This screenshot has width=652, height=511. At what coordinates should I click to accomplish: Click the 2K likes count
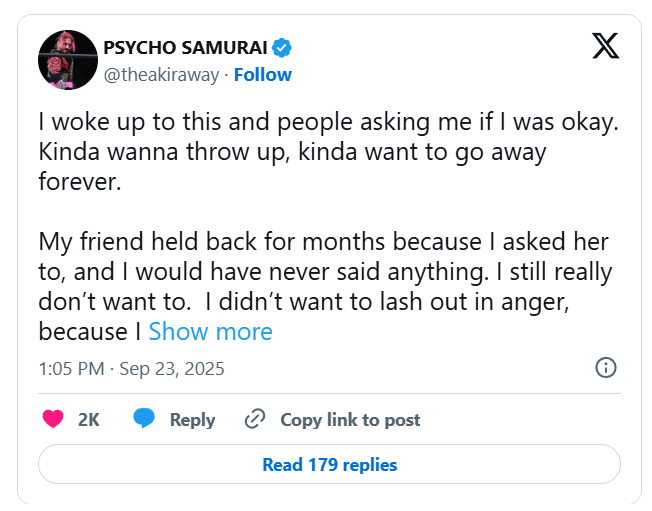click(x=89, y=420)
